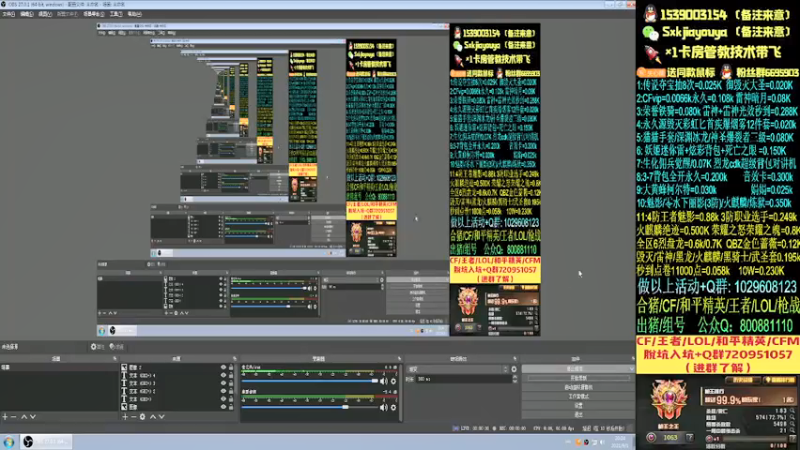Screen dimensions: 800x450
Task: Add a new source with the Sources plus icon
Action: (125, 417)
